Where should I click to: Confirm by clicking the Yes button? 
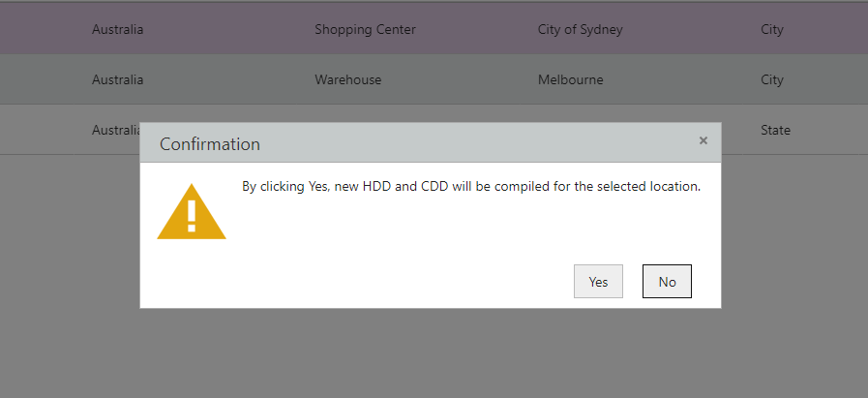598,282
